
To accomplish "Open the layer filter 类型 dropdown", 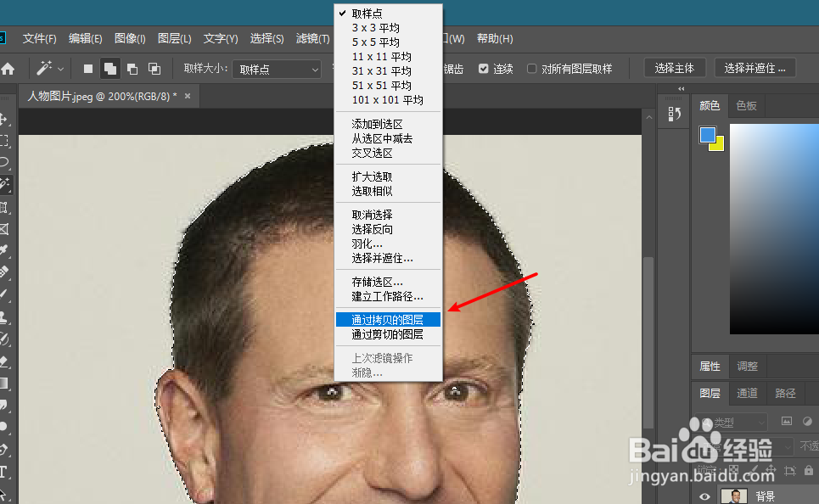I will [732, 422].
